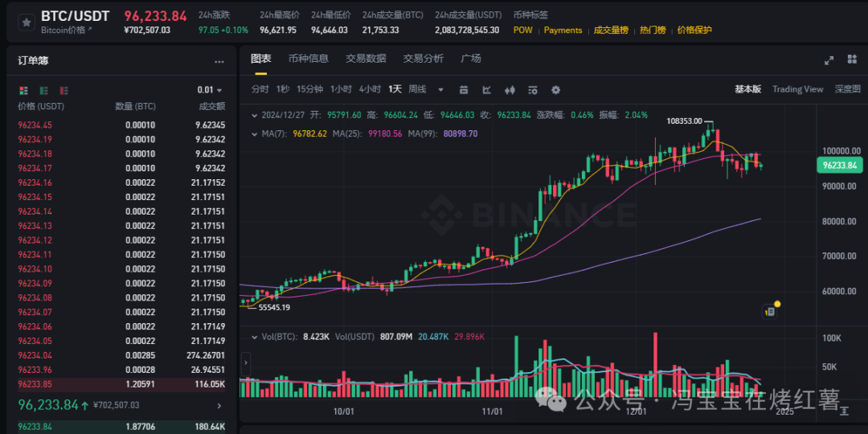
Task: Switch to the 图表 tab
Action: tap(260, 59)
